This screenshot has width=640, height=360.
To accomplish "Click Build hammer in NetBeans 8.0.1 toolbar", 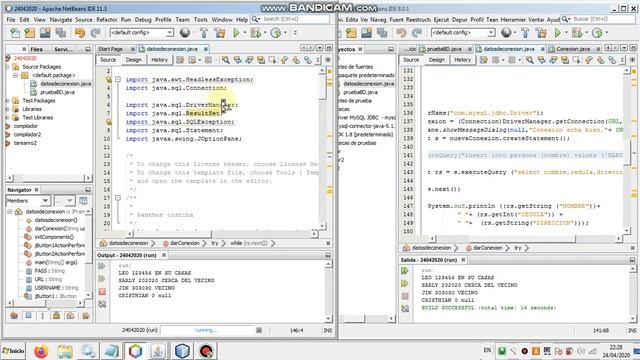I will coord(525,33).
